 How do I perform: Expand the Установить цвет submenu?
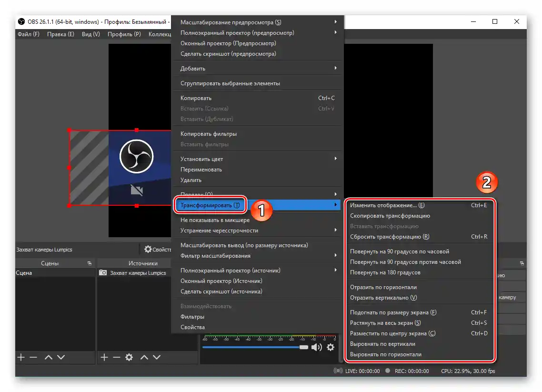[x=258, y=159]
